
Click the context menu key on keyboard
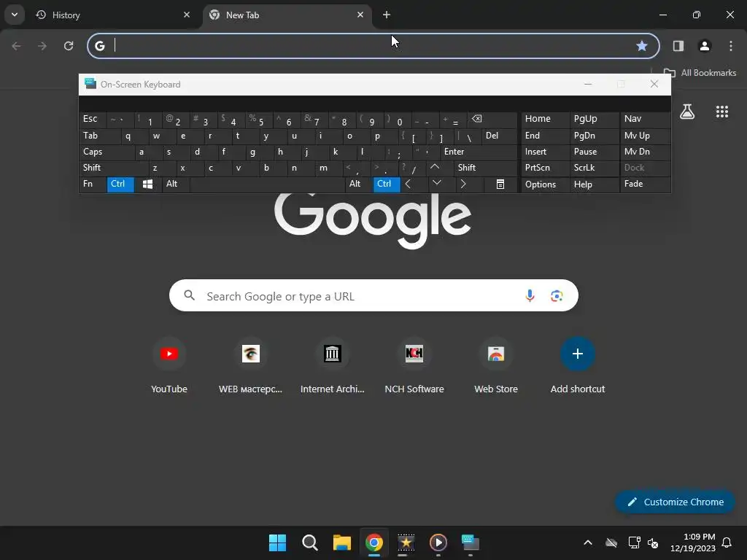tap(500, 184)
